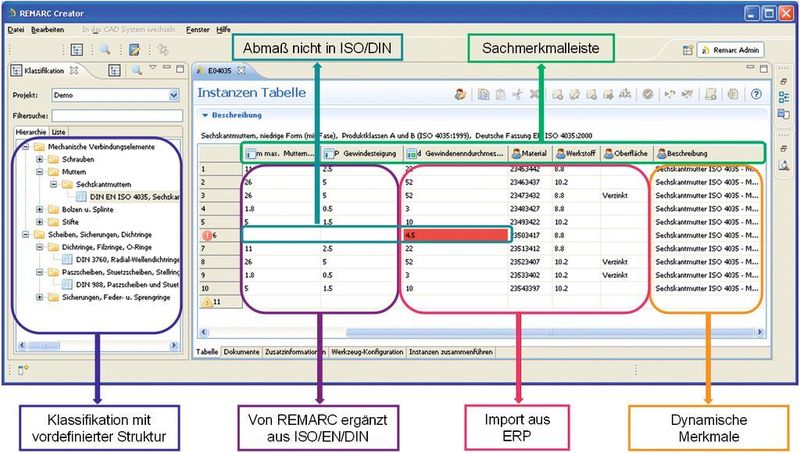Click the open perspective icon beside Remarc Admin
Viewport: 800px width, 453px height.
pyautogui.click(x=688, y=50)
